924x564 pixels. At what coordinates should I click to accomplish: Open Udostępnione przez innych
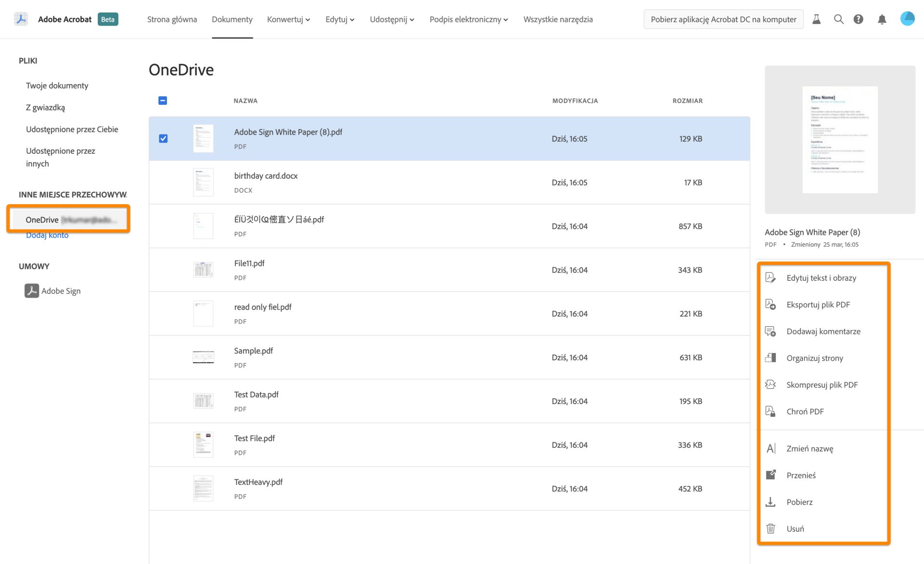tap(61, 157)
